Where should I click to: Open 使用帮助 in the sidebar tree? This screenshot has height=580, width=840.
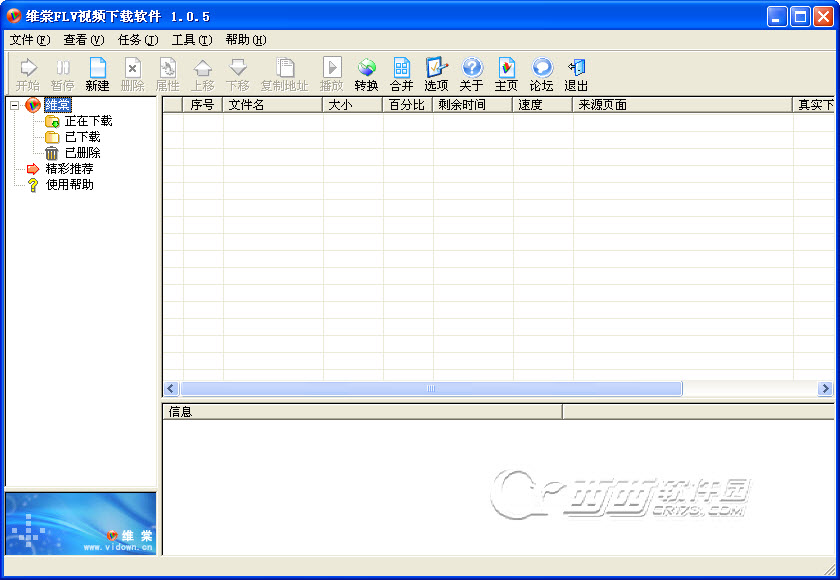pyautogui.click(x=70, y=185)
